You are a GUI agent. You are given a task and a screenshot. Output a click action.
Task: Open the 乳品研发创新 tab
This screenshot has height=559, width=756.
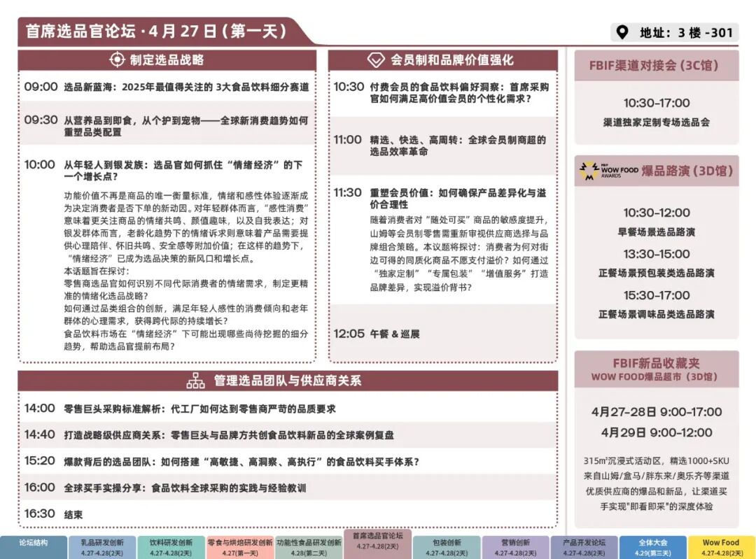click(101, 547)
